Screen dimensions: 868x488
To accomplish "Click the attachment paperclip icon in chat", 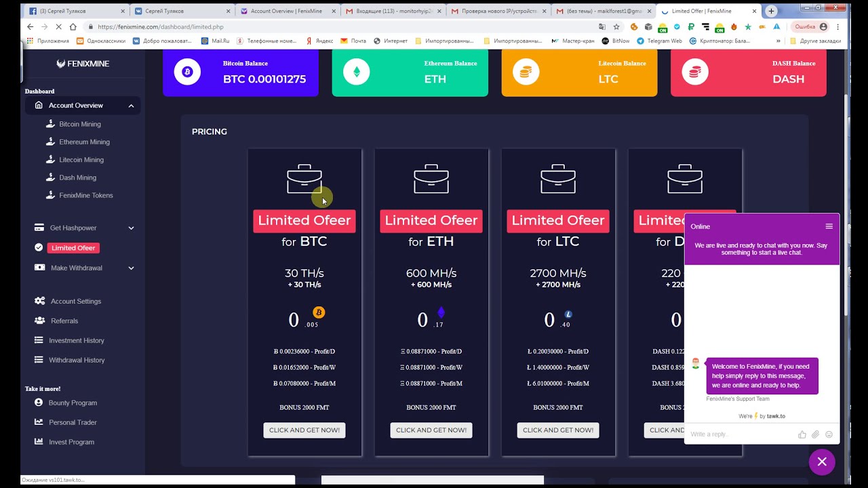I will (x=816, y=434).
